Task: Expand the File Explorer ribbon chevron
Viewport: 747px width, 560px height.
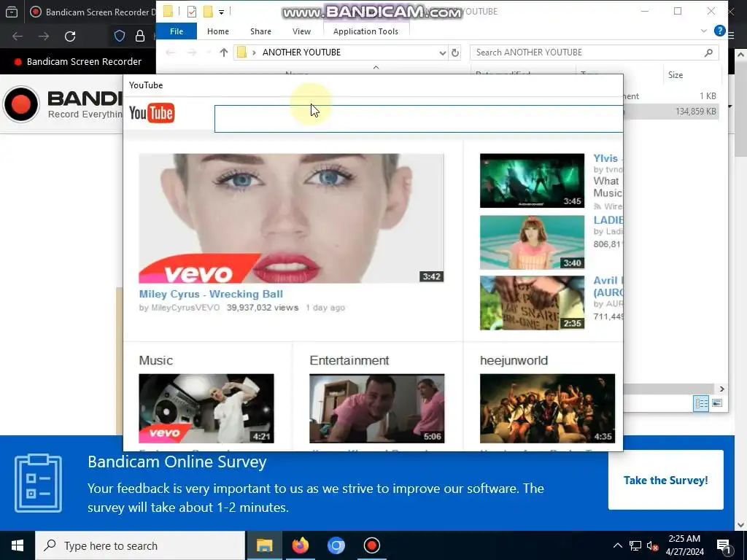Action: click(x=704, y=31)
